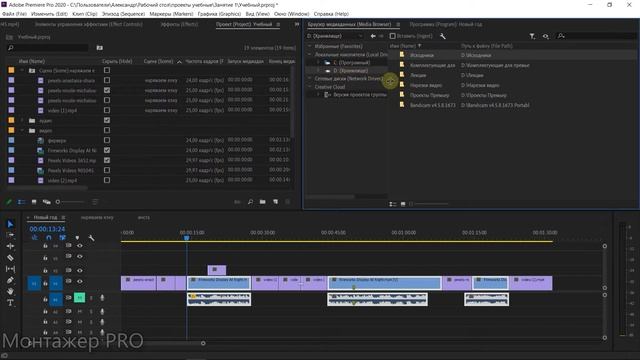Toggle timeline Snap magnet icon

click(x=49, y=238)
